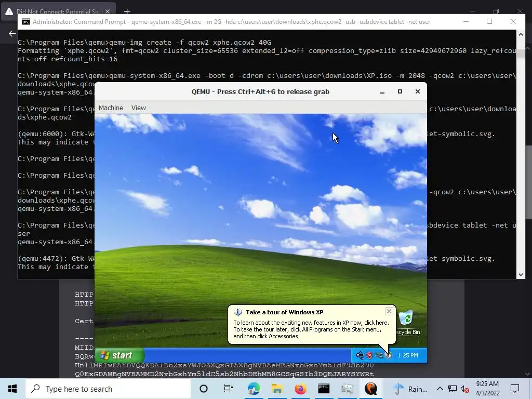This screenshot has width=532, height=399.
Task: Click the 'UnllMRIwEAYDVQQKDAlDb2xs' certificate line
Action: (x=224, y=365)
